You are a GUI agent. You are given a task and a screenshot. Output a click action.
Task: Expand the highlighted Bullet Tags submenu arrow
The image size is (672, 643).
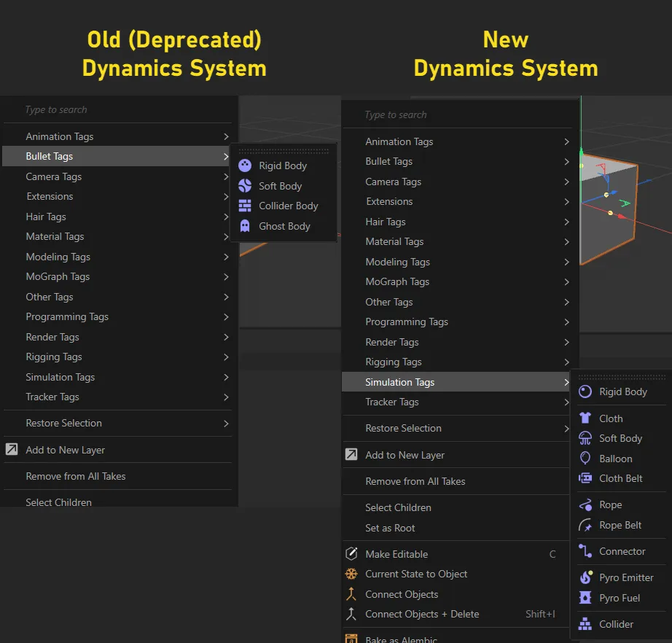coord(226,156)
